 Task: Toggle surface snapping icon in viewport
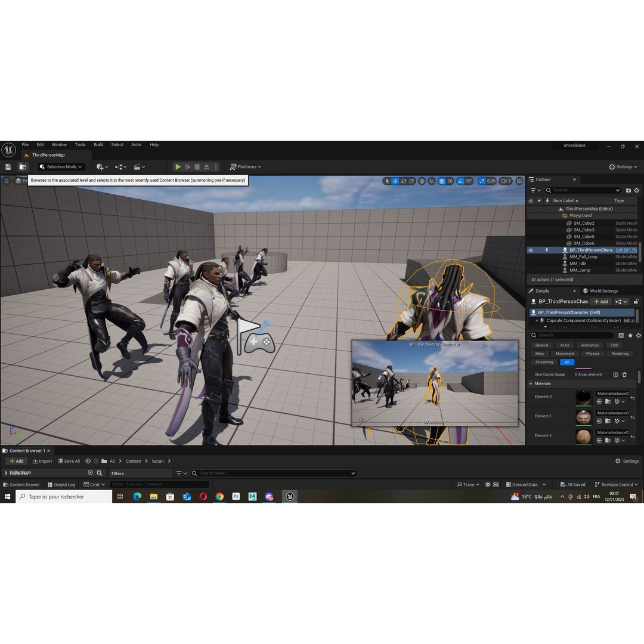tap(432, 181)
